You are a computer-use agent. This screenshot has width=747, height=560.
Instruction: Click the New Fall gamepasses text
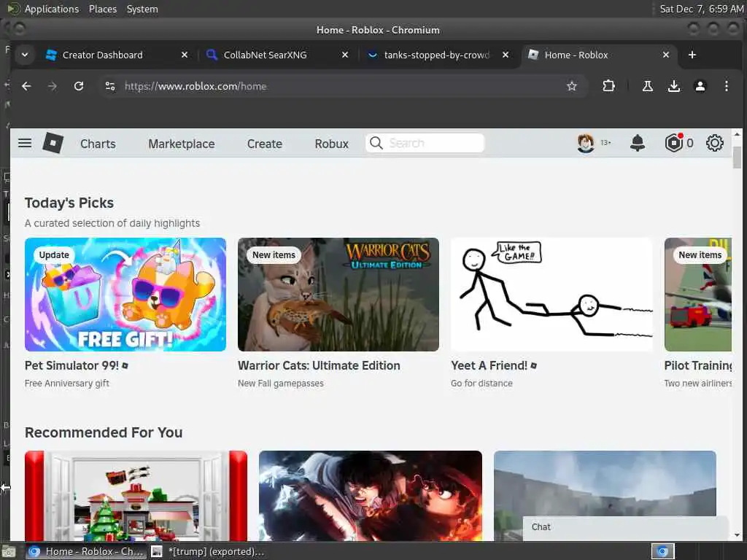point(281,384)
